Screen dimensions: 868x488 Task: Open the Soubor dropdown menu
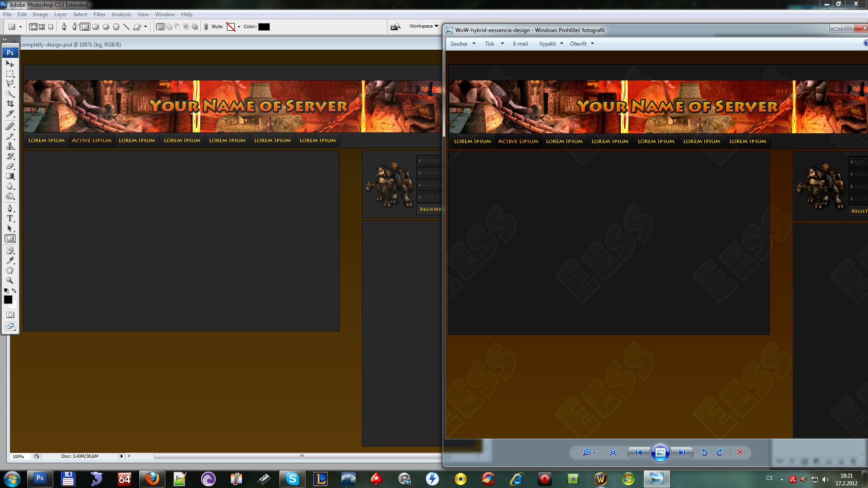click(462, 44)
